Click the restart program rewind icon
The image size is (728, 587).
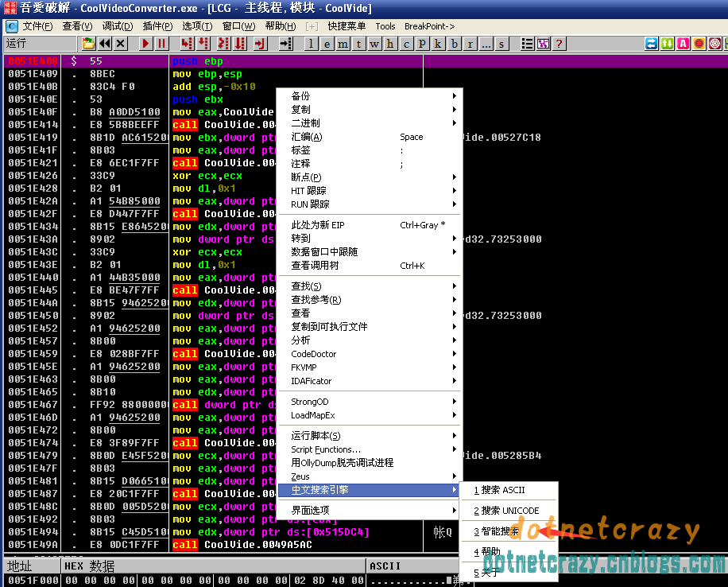[105, 44]
